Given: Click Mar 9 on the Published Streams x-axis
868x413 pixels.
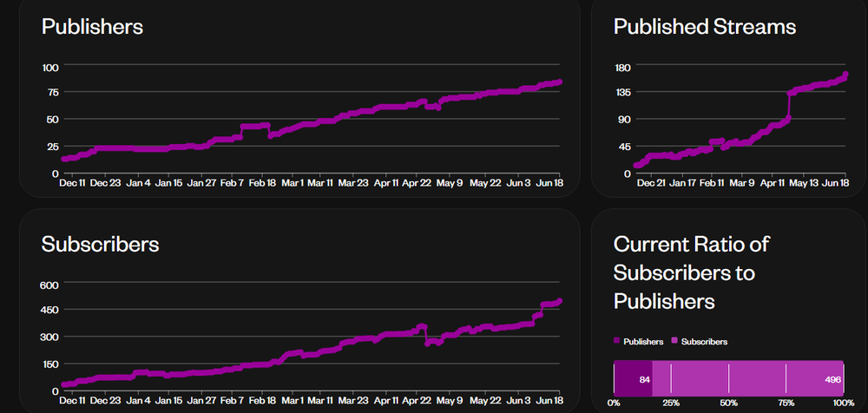Looking at the screenshot, I should [x=743, y=183].
